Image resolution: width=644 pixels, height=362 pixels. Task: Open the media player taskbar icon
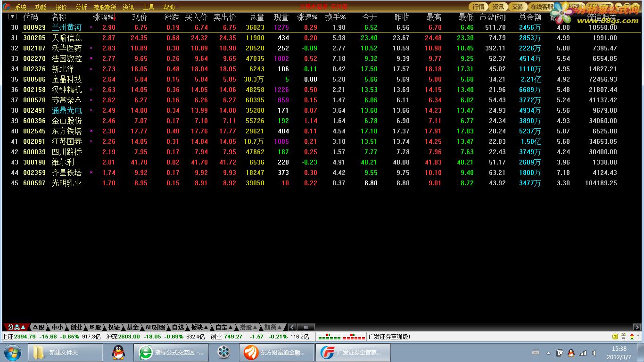click(224, 352)
